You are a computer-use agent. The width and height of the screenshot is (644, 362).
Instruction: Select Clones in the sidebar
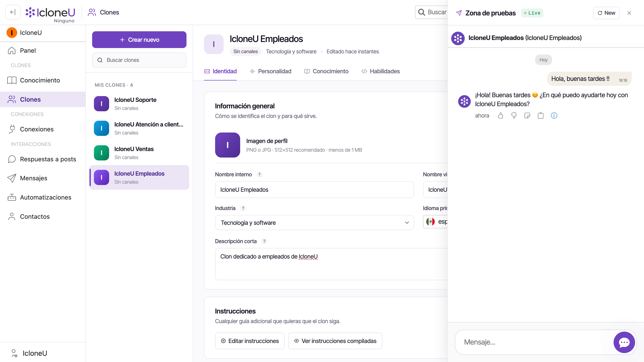[43, 99]
